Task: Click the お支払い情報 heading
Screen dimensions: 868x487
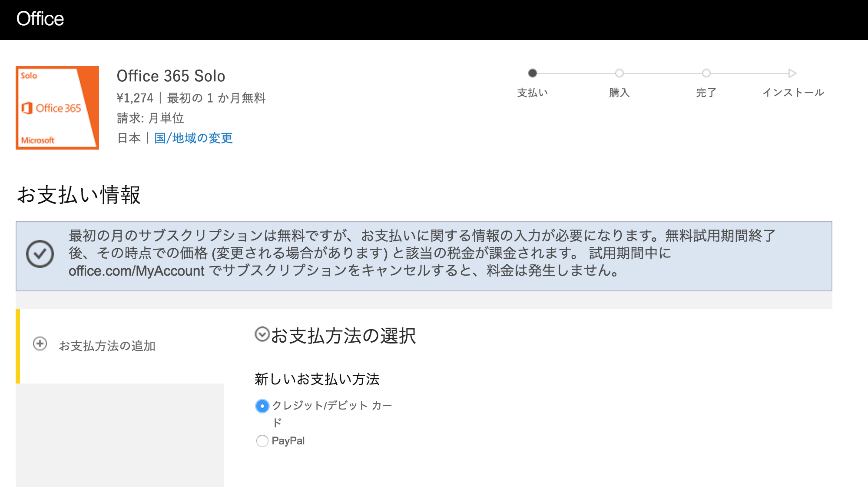Action: point(79,195)
